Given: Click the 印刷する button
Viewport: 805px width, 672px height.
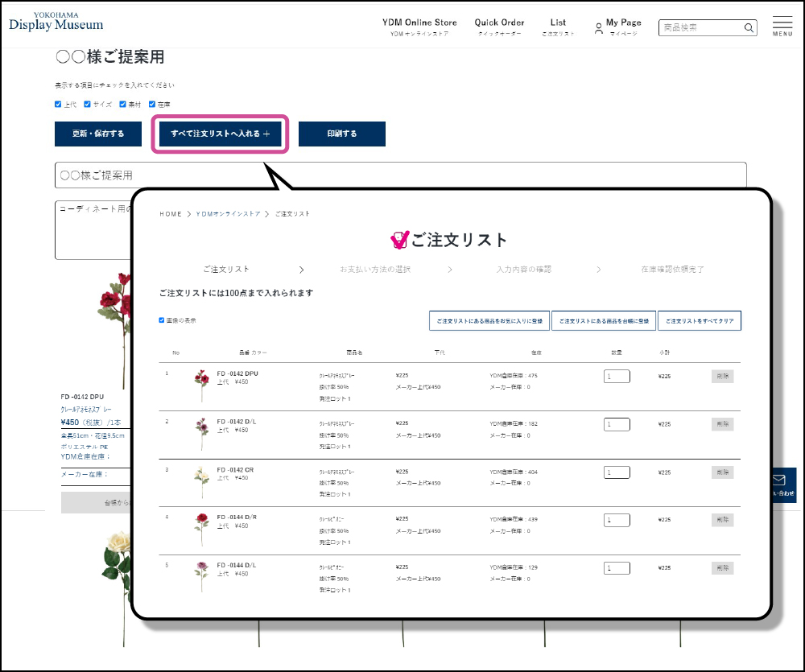Looking at the screenshot, I should (x=341, y=134).
